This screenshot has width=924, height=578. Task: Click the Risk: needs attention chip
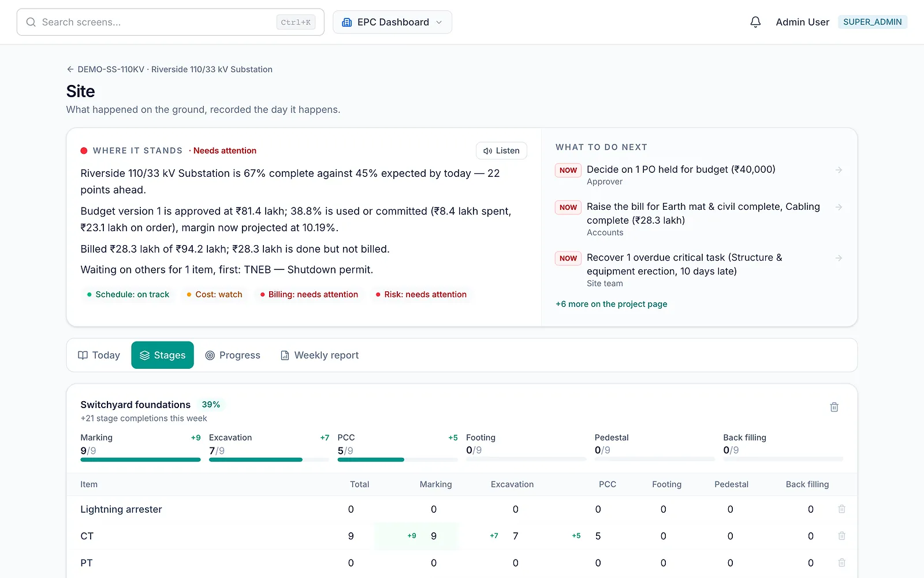(x=421, y=294)
